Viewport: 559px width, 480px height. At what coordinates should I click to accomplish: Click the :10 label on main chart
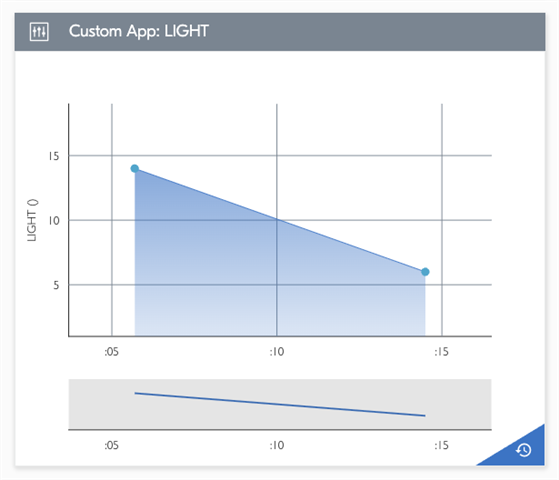point(277,352)
